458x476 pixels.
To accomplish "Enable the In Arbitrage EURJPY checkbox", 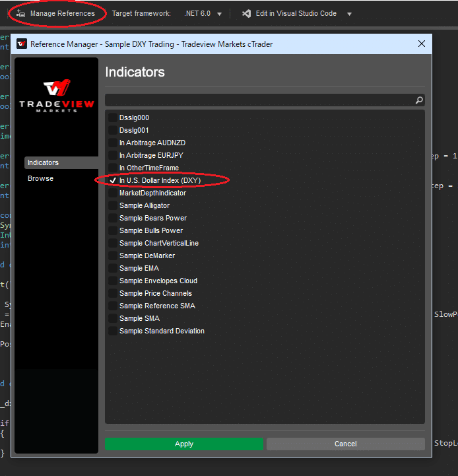I will pos(113,155).
